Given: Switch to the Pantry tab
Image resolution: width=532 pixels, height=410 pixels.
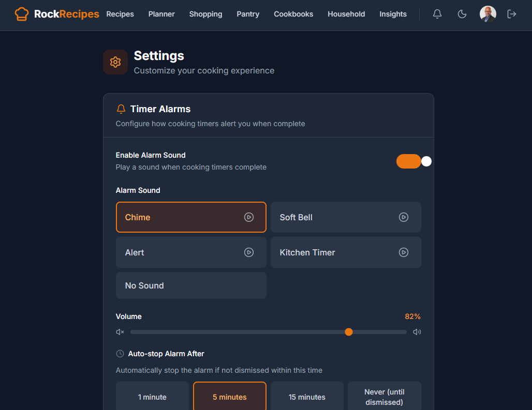Looking at the screenshot, I should point(248,14).
